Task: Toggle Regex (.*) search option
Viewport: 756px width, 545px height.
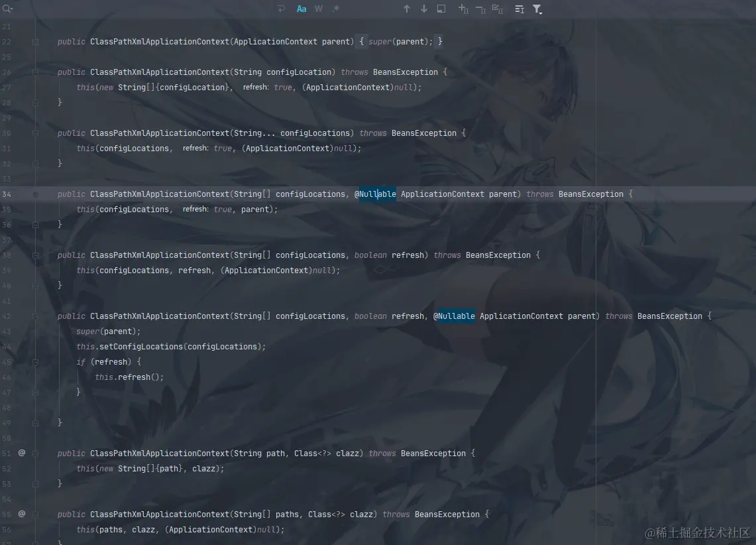Action: tap(335, 9)
